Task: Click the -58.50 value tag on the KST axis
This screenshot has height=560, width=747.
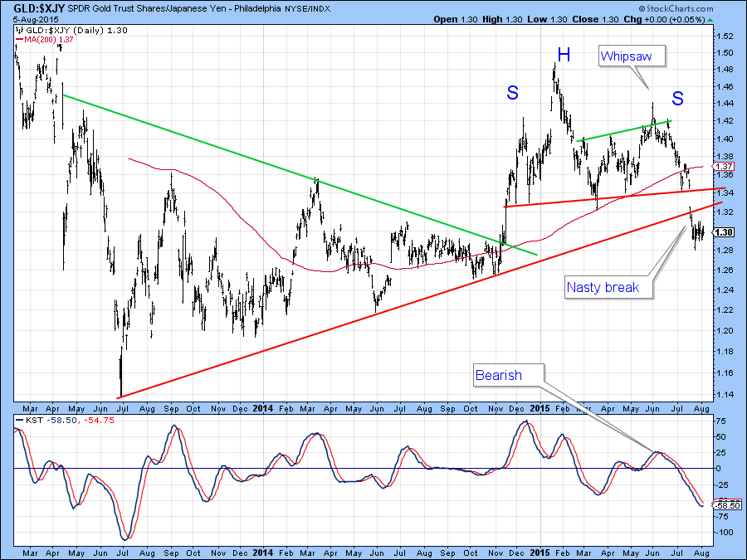Action: (x=727, y=505)
